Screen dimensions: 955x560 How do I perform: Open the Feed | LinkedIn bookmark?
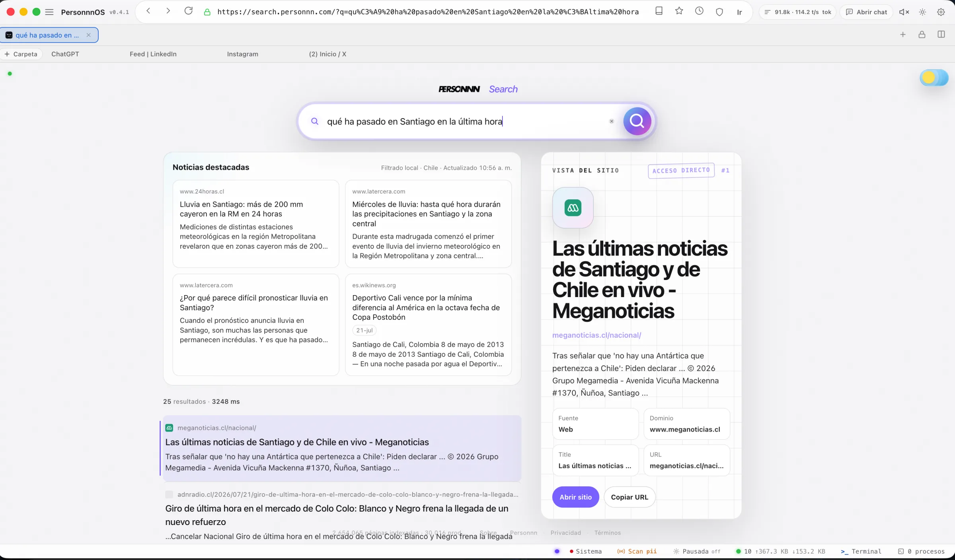pos(153,54)
